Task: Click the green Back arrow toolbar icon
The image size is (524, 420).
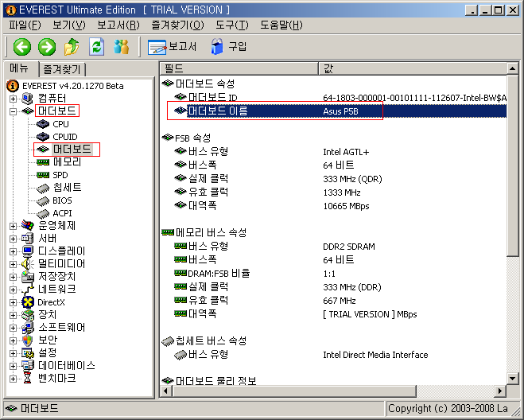Action: click(x=22, y=46)
